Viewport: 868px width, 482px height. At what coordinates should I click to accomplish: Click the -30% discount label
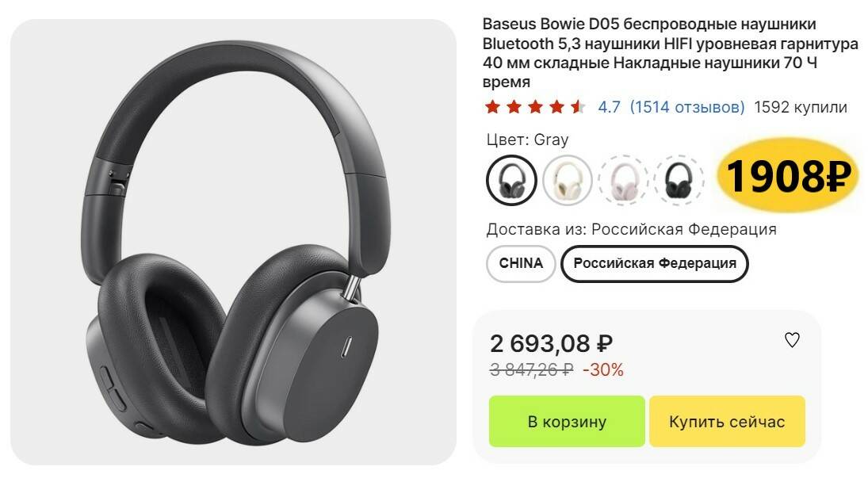click(603, 369)
